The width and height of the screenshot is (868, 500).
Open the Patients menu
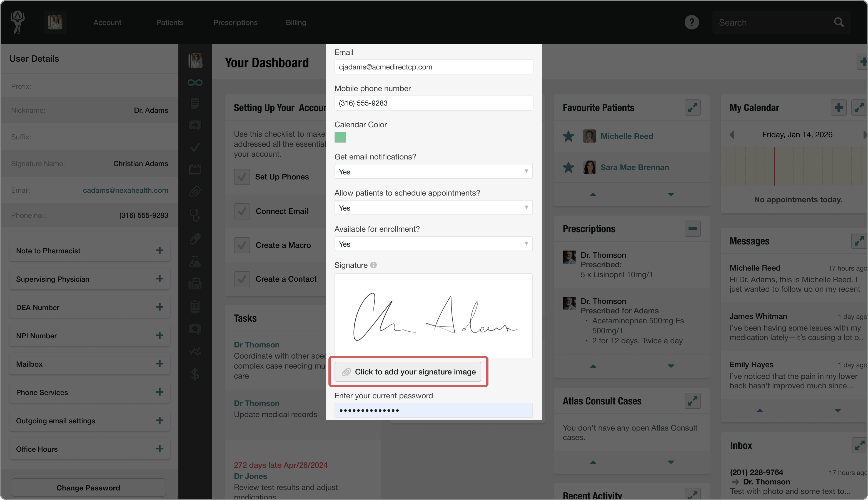click(x=170, y=22)
